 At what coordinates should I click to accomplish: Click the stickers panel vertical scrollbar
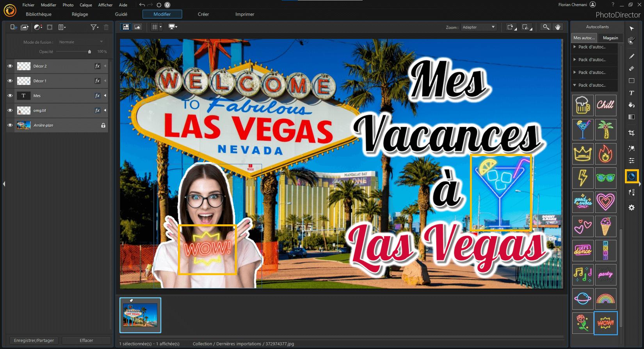coord(621,277)
